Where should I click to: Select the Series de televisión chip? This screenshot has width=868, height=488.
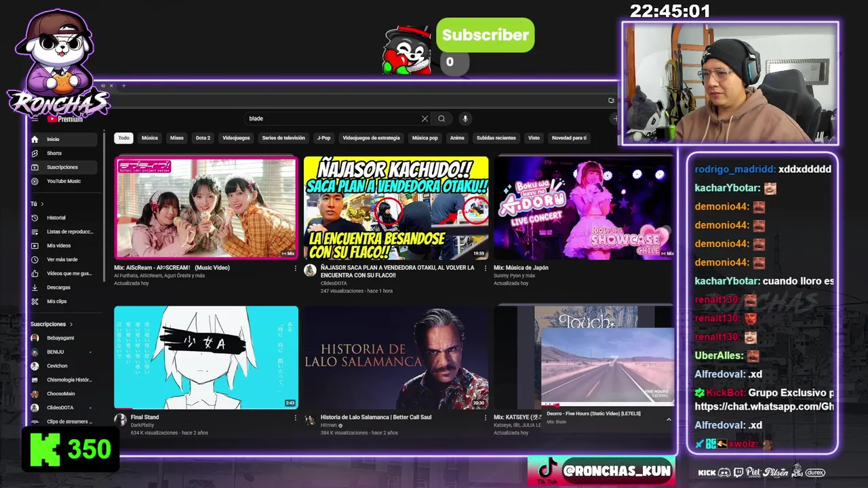click(283, 138)
